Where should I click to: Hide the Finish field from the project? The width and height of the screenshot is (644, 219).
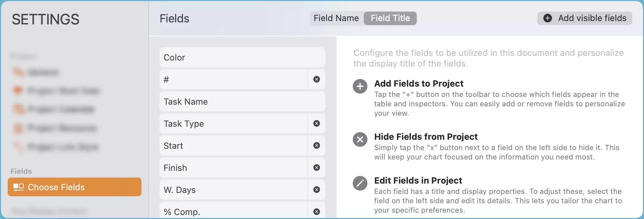316,168
